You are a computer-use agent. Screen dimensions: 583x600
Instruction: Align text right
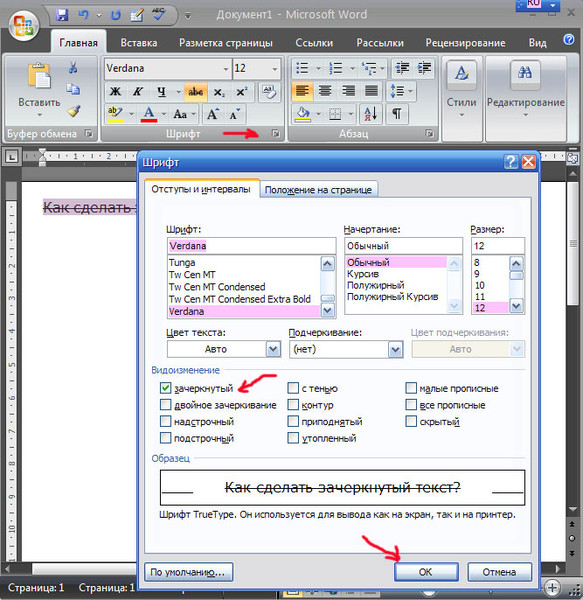tap(348, 91)
